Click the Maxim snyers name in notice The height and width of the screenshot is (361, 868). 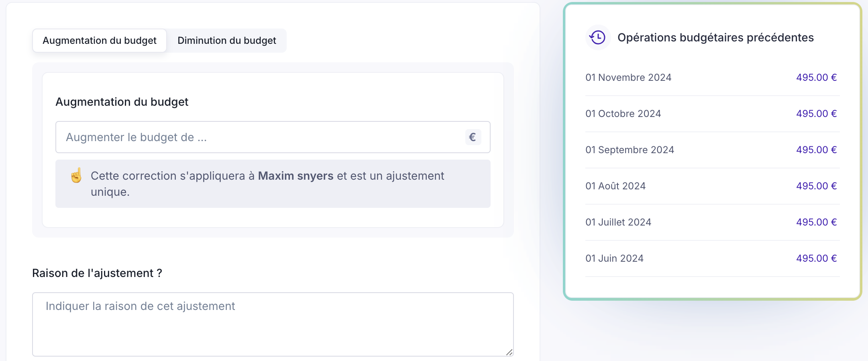coord(295,176)
